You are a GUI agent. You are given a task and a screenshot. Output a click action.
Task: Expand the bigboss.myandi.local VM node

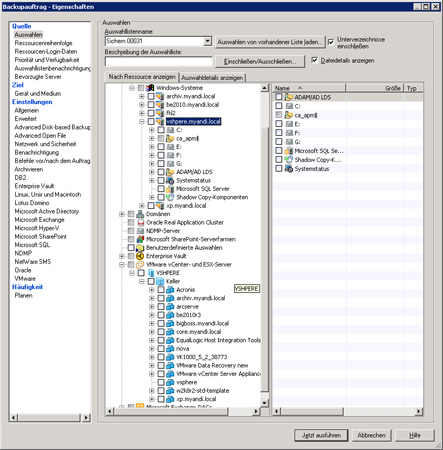[x=152, y=323]
